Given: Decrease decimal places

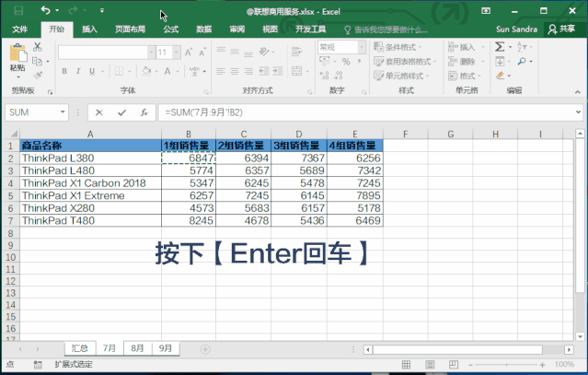Looking at the screenshot, I should click(x=339, y=76).
